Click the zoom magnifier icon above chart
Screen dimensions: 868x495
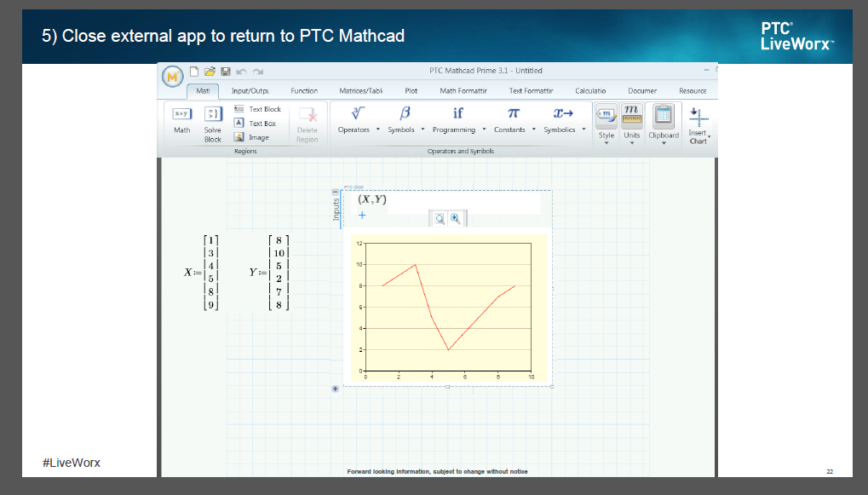click(x=440, y=219)
